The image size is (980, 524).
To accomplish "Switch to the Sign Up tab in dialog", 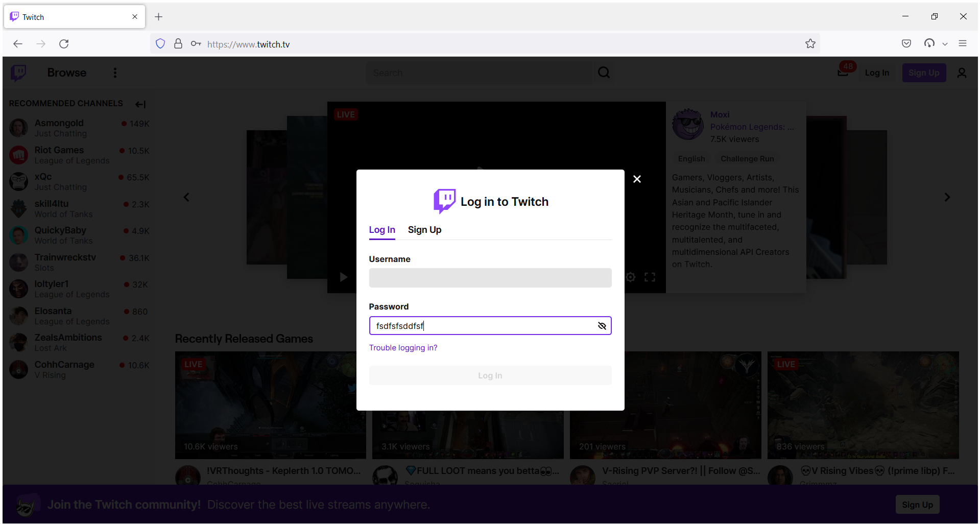I will (x=424, y=230).
